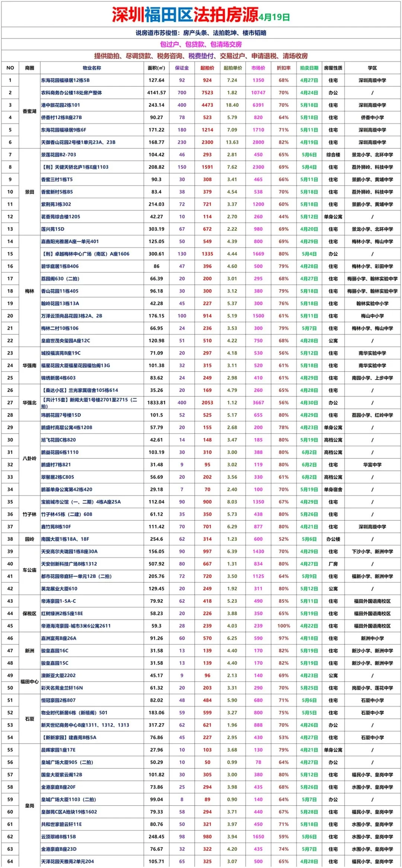Click the title 深圳福田区法拍房源
The width and height of the screenshot is (402, 868).
tap(185, 15)
